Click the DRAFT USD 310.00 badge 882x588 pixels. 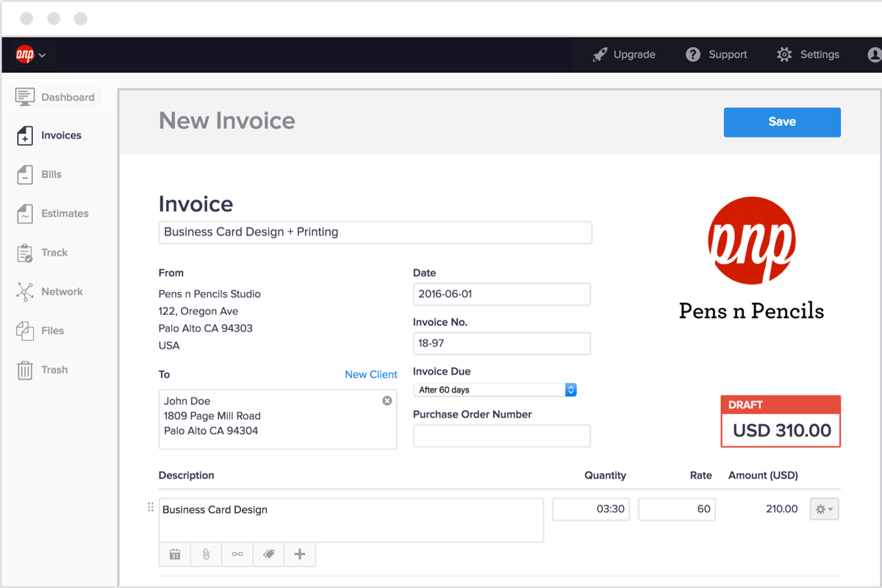coord(781,421)
